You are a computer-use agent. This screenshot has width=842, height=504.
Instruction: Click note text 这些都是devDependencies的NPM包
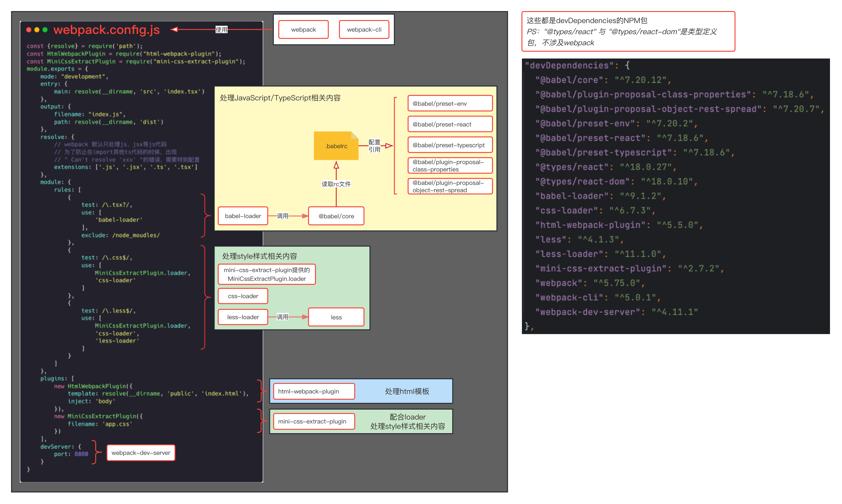pyautogui.click(x=587, y=20)
